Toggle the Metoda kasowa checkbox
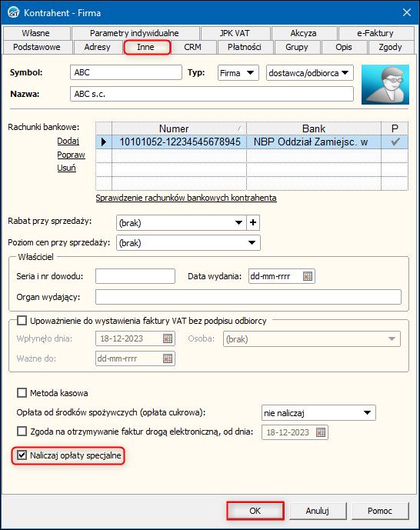 coord(22,393)
